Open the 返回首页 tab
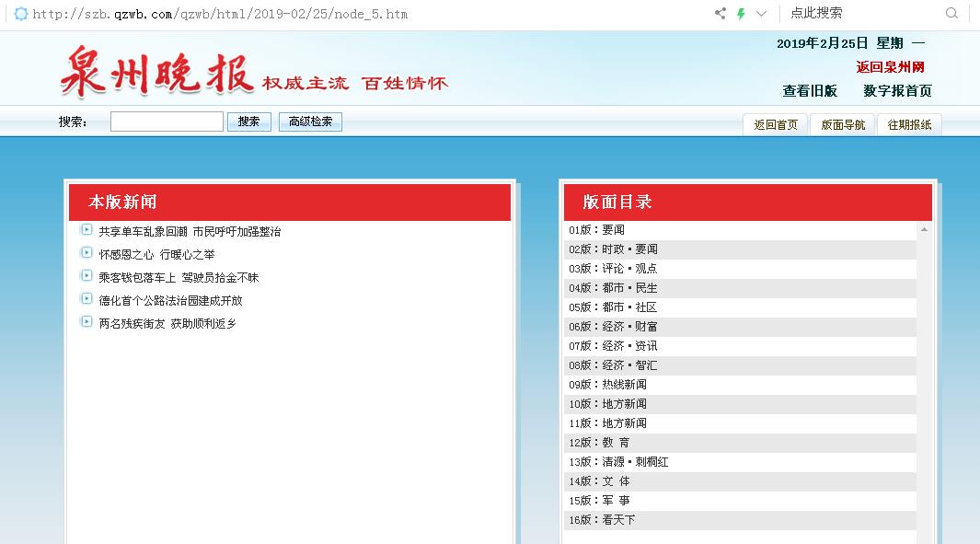 click(x=776, y=125)
